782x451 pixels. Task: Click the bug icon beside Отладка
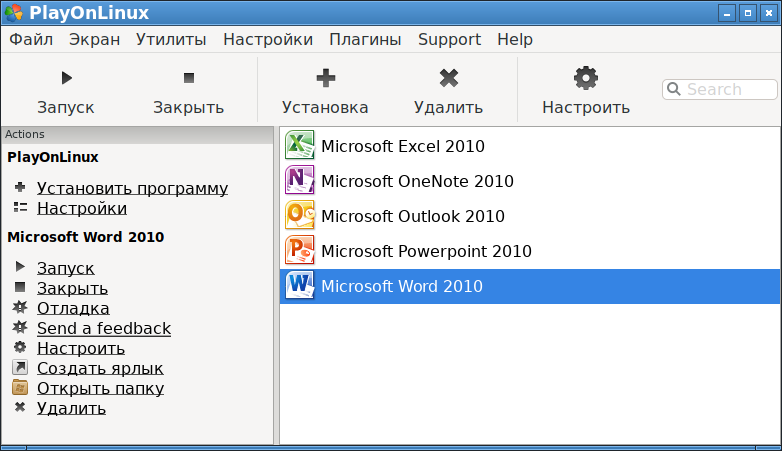point(20,307)
